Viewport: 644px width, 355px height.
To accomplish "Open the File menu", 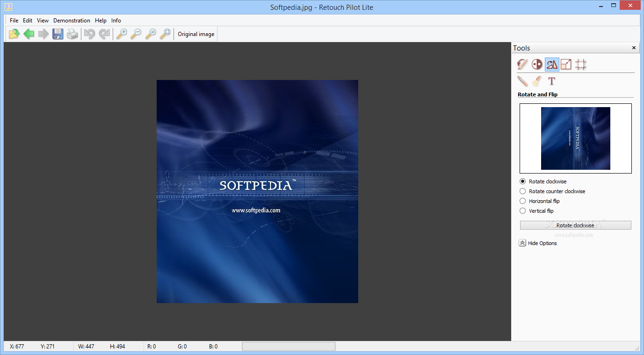I will tap(14, 21).
